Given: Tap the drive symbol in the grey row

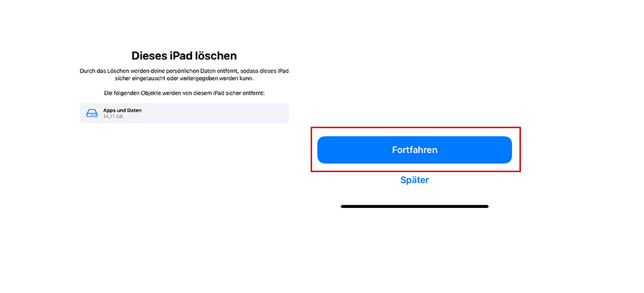Looking at the screenshot, I should pos(92,114).
